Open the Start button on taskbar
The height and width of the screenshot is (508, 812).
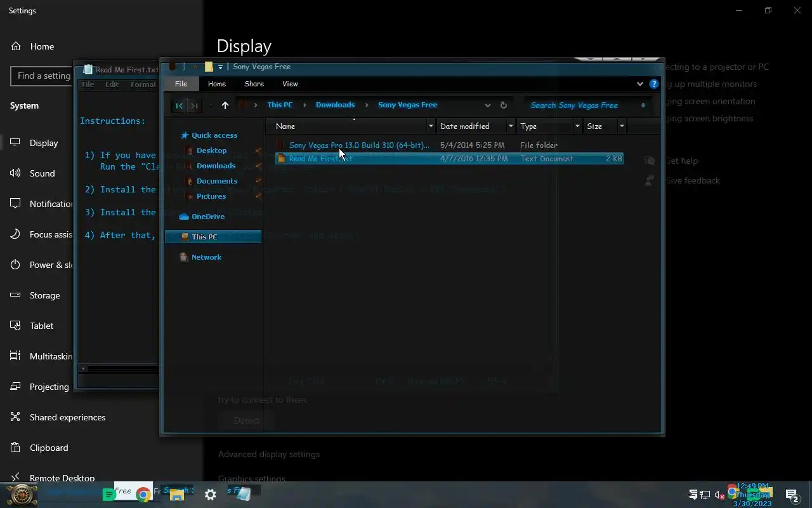point(22,494)
